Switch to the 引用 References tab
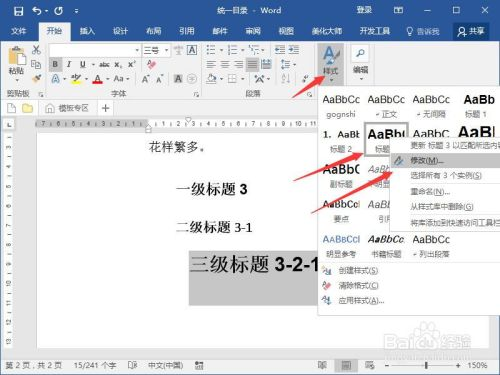Viewport: 500px width, 375px height. [187, 31]
